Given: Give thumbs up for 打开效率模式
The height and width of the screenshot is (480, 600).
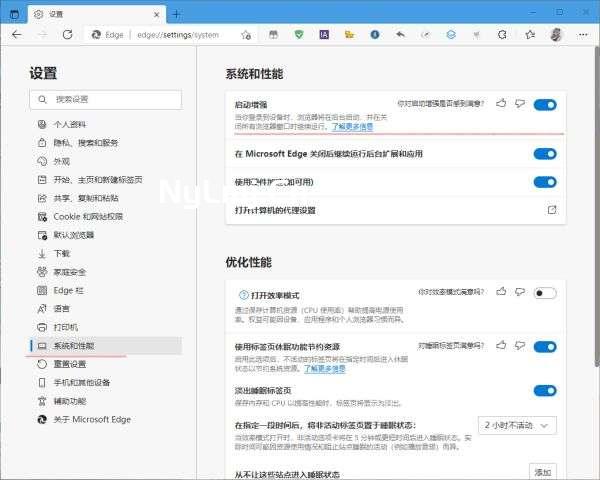Looking at the screenshot, I should (x=501, y=292).
